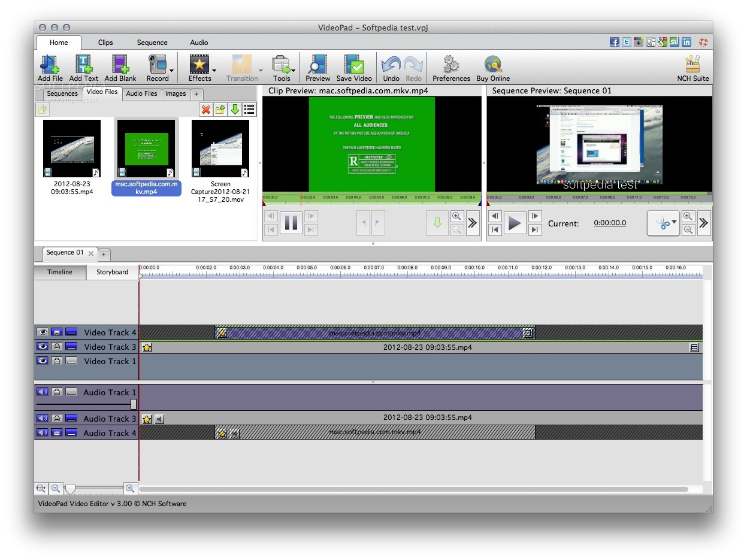Insert a blank clip with Add Blank
Image resolution: width=747 pixels, height=560 pixels.
[120, 64]
